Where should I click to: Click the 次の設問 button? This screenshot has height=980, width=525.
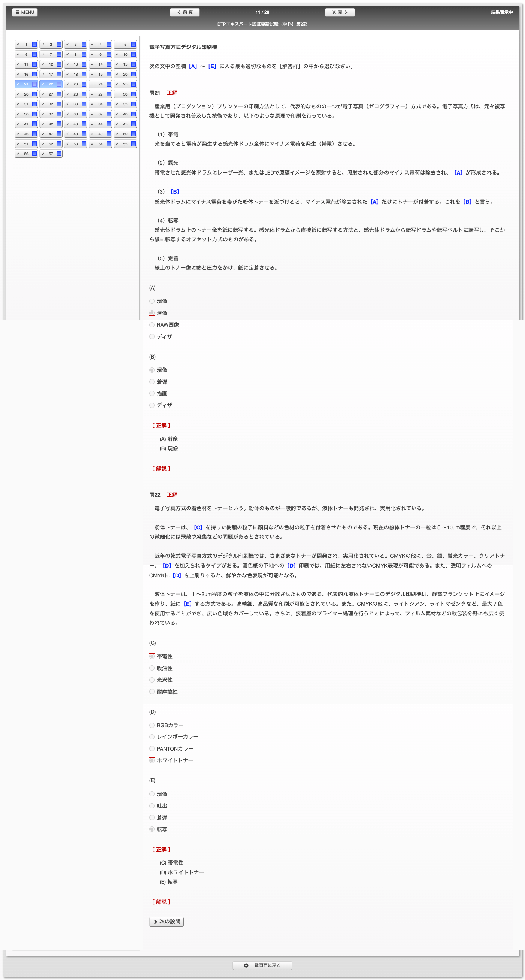166,922
